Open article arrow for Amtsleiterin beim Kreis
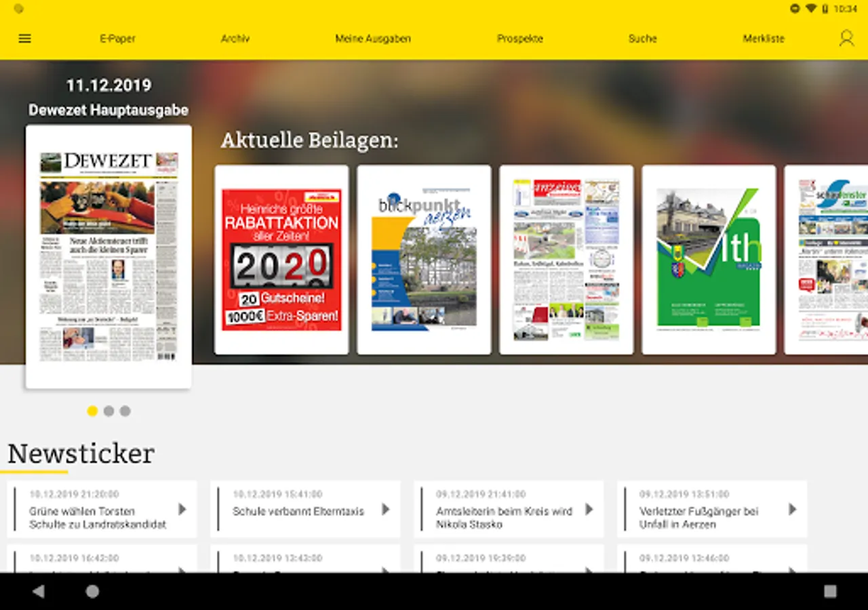The height and width of the screenshot is (610, 868). pyautogui.click(x=589, y=509)
